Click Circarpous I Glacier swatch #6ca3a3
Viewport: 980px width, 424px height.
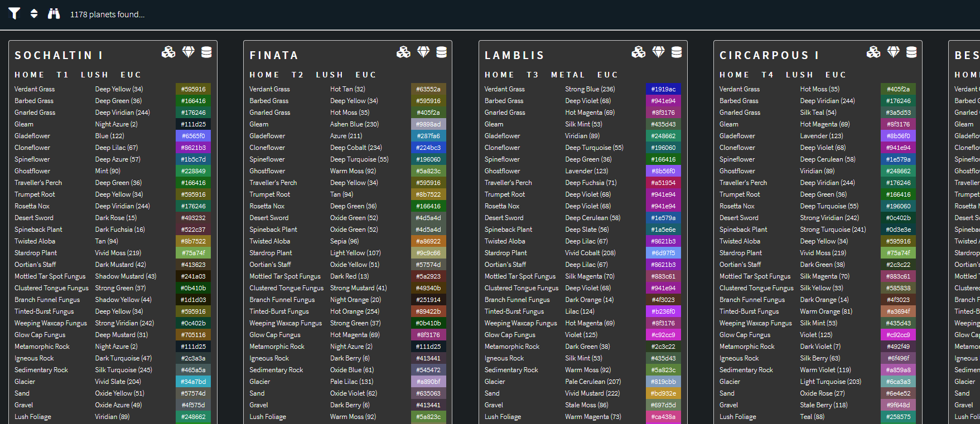click(x=899, y=382)
